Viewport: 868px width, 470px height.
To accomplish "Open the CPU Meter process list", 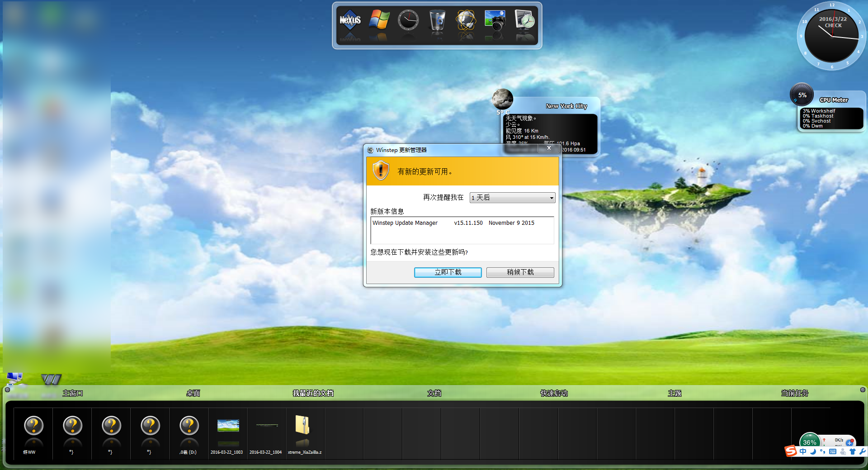I will coord(831,119).
